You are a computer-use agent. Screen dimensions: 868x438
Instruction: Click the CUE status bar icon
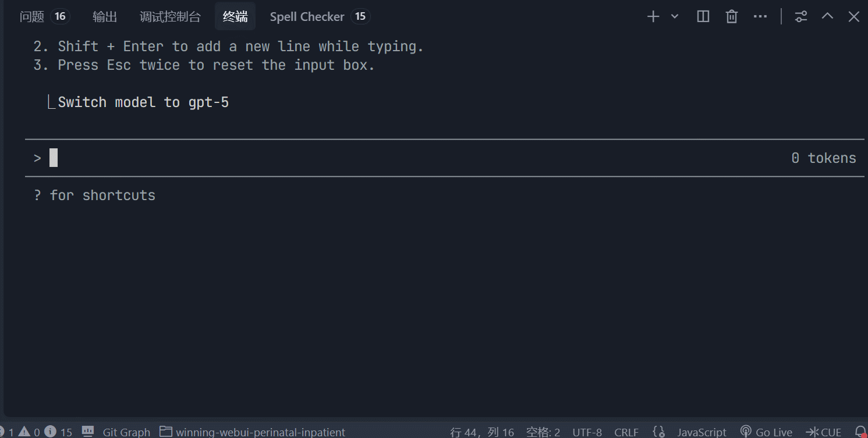(x=824, y=432)
